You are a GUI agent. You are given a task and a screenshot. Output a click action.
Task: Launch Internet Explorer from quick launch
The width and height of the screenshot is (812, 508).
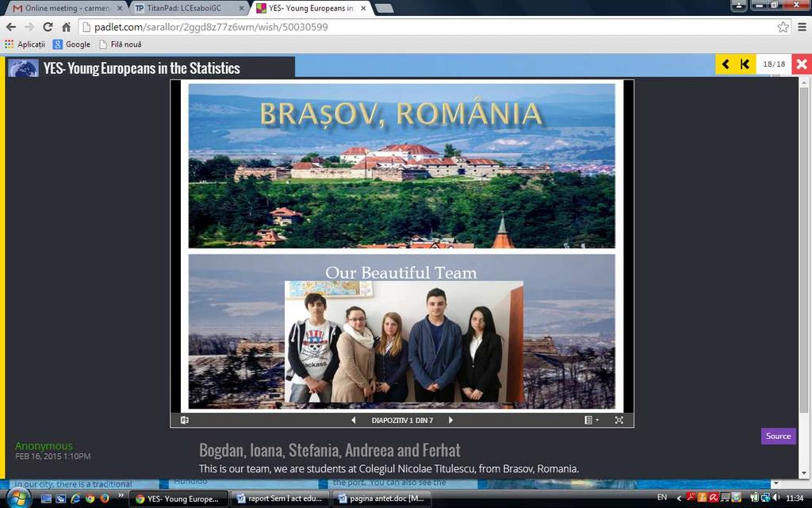(x=75, y=498)
